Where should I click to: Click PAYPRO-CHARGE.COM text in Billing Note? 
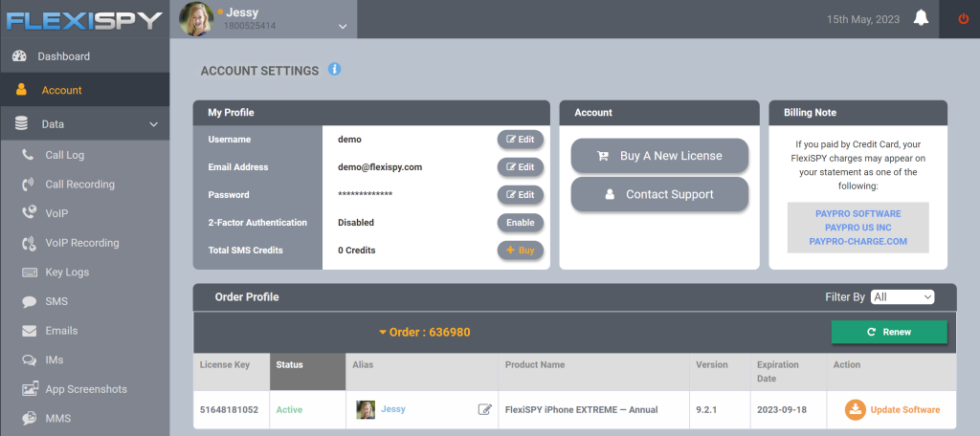858,241
